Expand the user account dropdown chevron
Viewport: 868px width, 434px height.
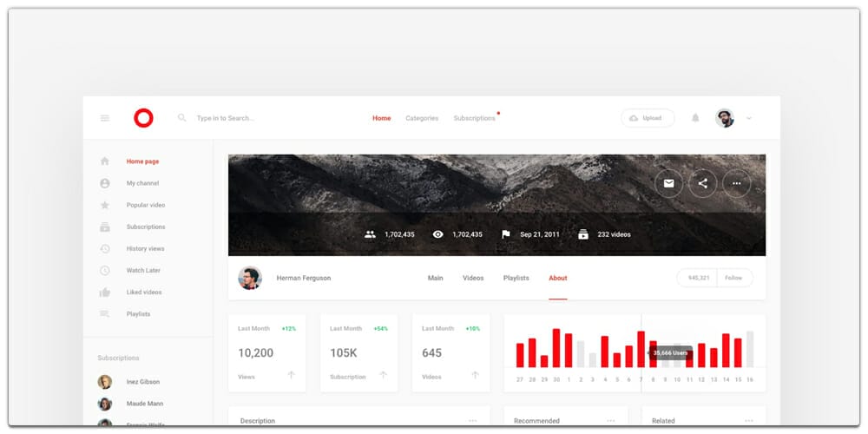click(749, 118)
